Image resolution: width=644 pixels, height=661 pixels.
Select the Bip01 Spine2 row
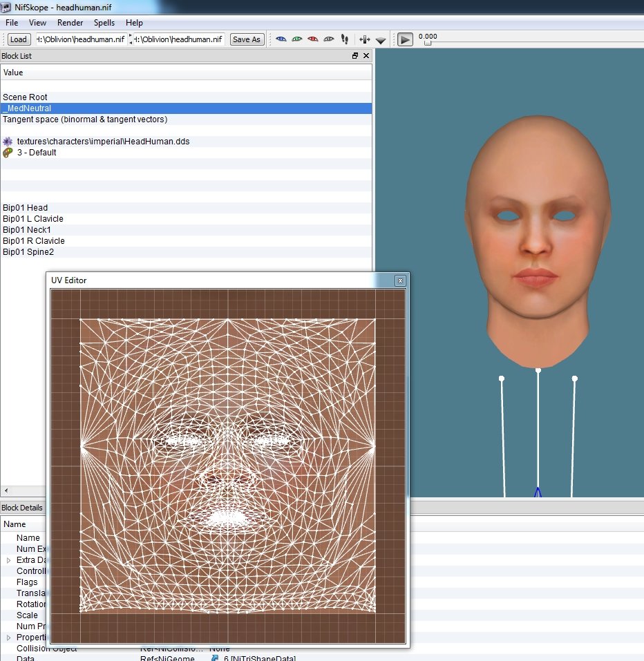186,251
